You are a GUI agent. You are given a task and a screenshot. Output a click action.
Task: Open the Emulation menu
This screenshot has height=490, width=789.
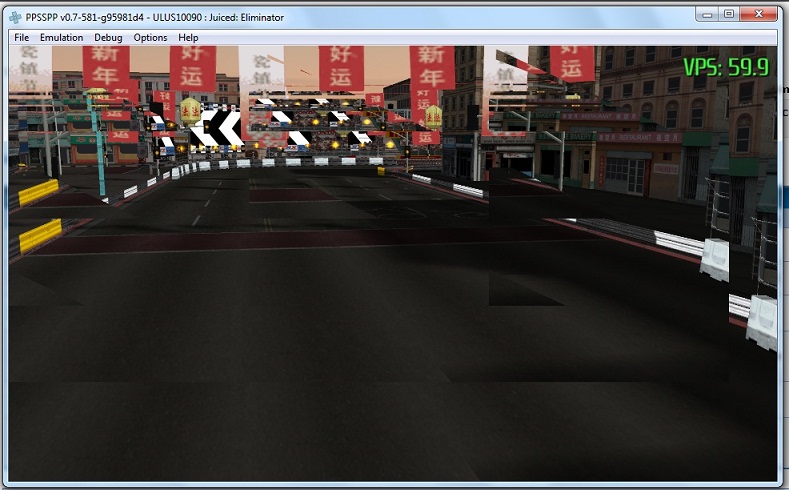61,37
